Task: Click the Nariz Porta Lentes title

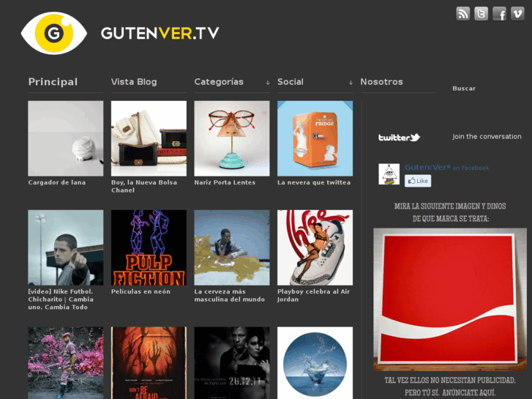Action: click(x=225, y=182)
